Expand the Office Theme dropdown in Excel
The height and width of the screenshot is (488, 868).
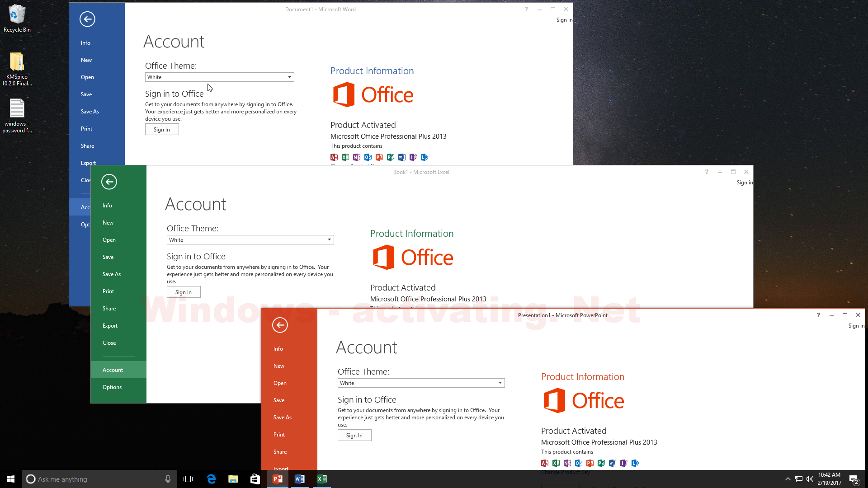[x=329, y=239]
